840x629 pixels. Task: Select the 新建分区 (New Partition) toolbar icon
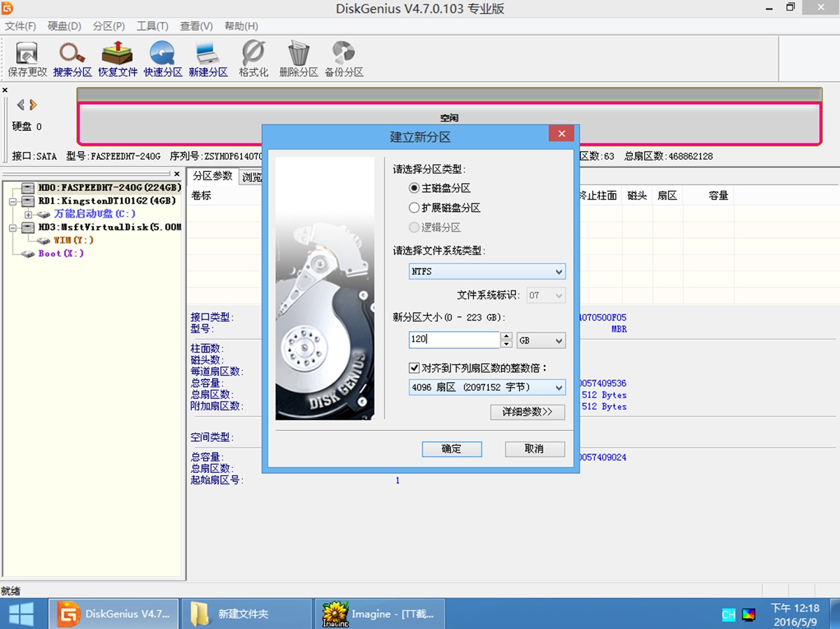pos(208,58)
